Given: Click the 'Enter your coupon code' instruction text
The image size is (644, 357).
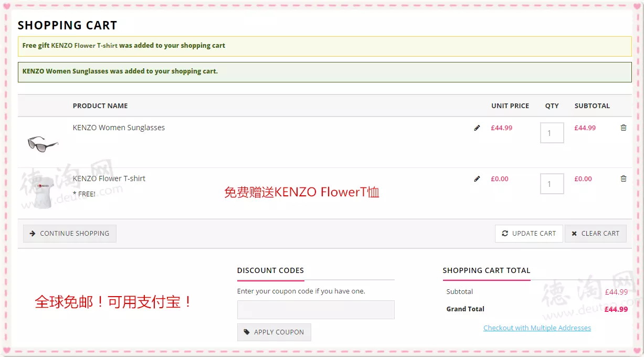Looking at the screenshot, I should [301, 291].
